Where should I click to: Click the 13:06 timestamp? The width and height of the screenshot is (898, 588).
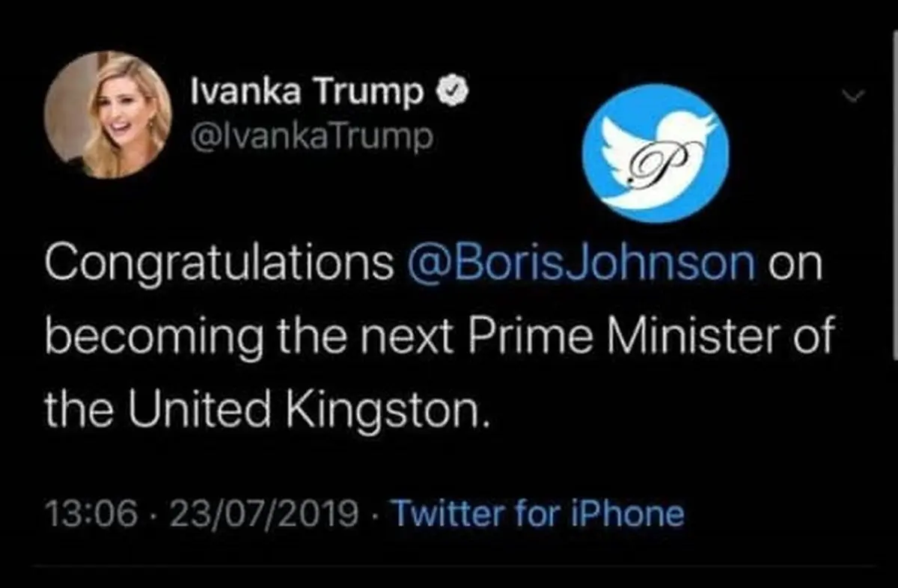(91, 514)
